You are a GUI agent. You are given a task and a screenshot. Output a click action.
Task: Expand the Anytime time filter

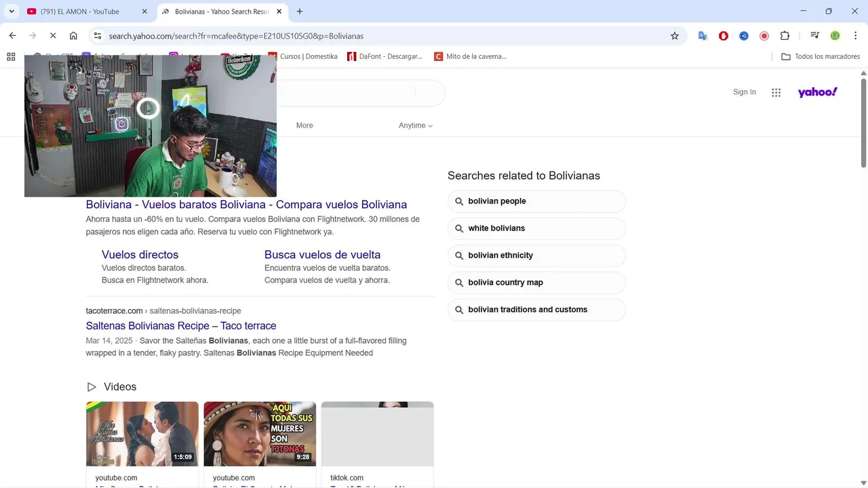[416, 125]
